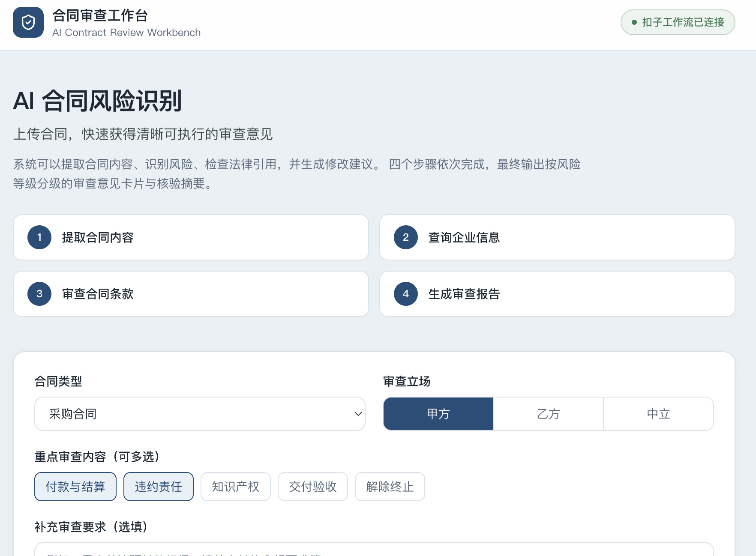Screen dimensions: 756x556
Task: Click the green dot in connection status badge
Action: (x=634, y=22)
